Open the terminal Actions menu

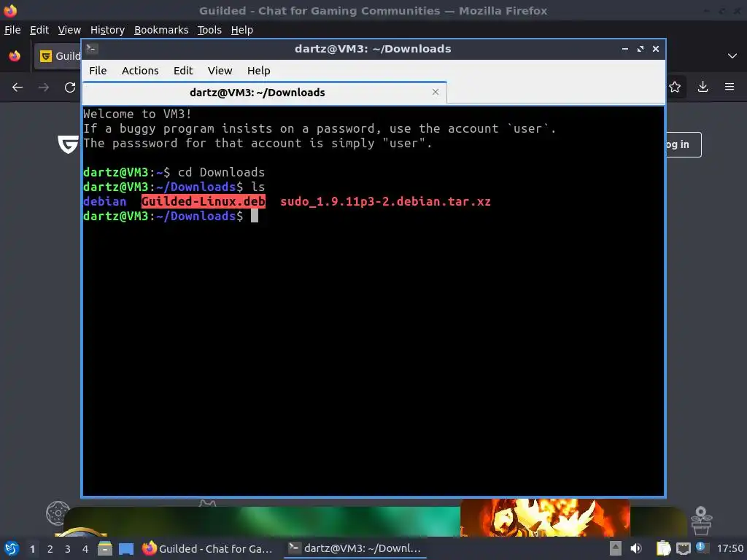[140, 71]
